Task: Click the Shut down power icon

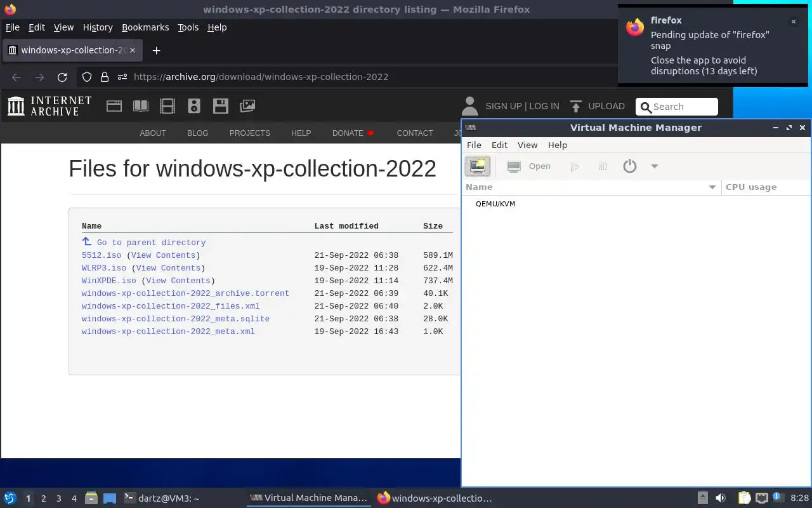Action: 629,166
